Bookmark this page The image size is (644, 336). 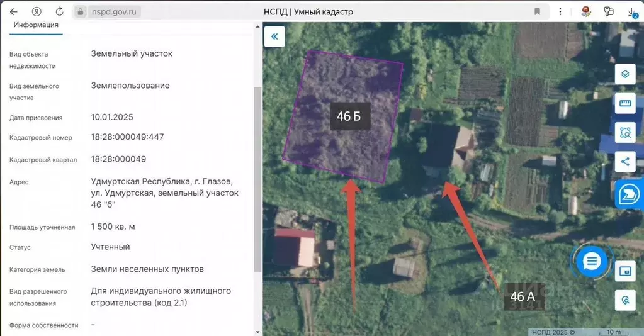(537, 11)
